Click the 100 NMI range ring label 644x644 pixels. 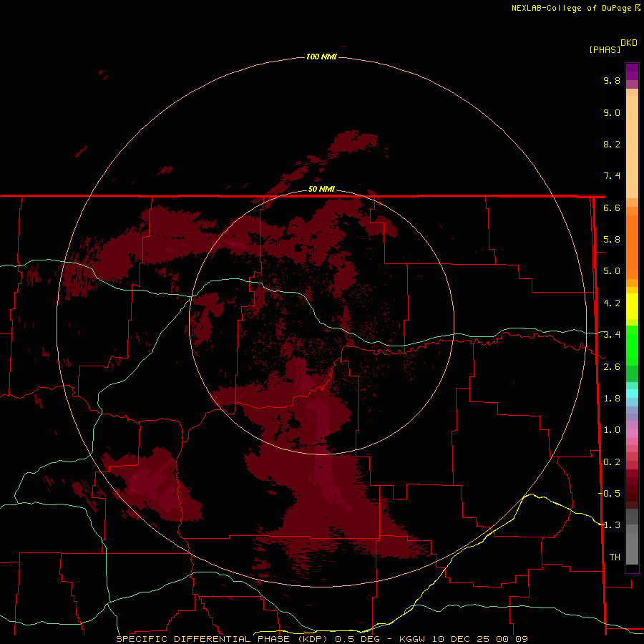click(321, 57)
